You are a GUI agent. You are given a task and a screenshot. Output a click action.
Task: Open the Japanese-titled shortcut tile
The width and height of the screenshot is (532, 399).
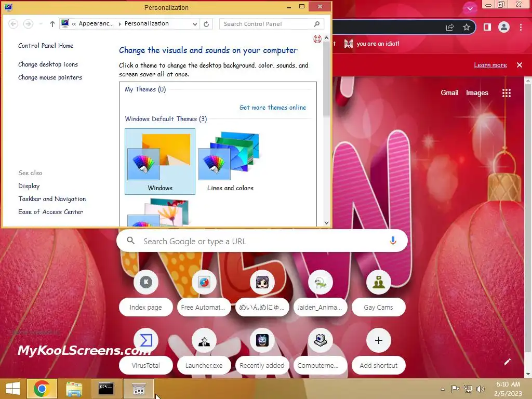(262, 294)
